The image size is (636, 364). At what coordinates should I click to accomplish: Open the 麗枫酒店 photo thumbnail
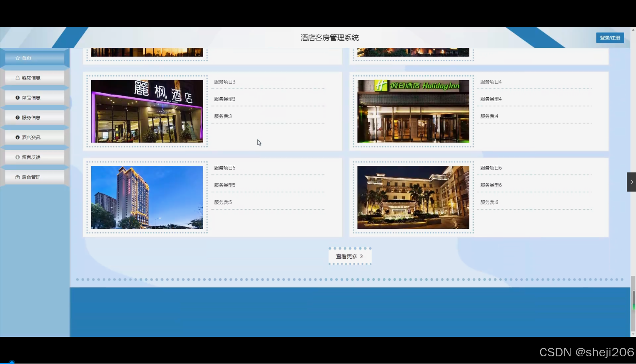[x=147, y=111]
